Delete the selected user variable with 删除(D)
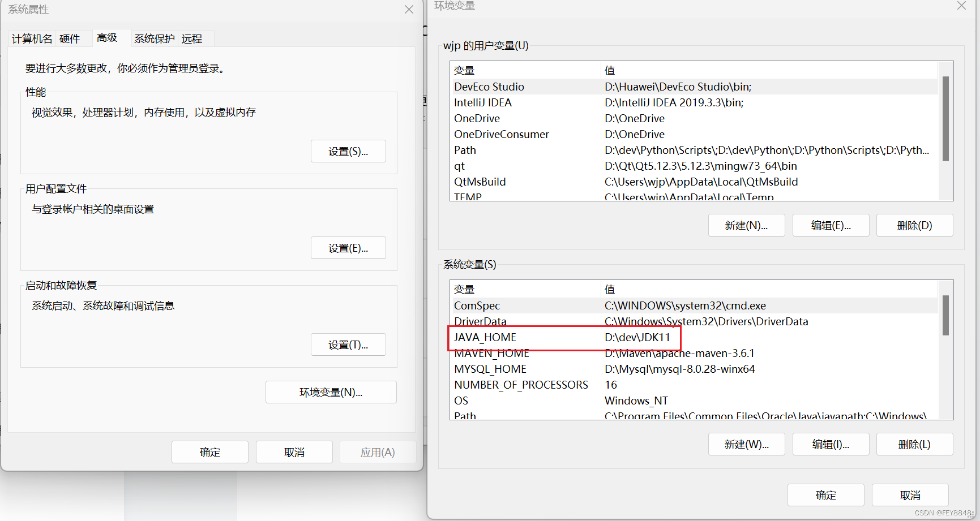980x521 pixels. pyautogui.click(x=914, y=225)
